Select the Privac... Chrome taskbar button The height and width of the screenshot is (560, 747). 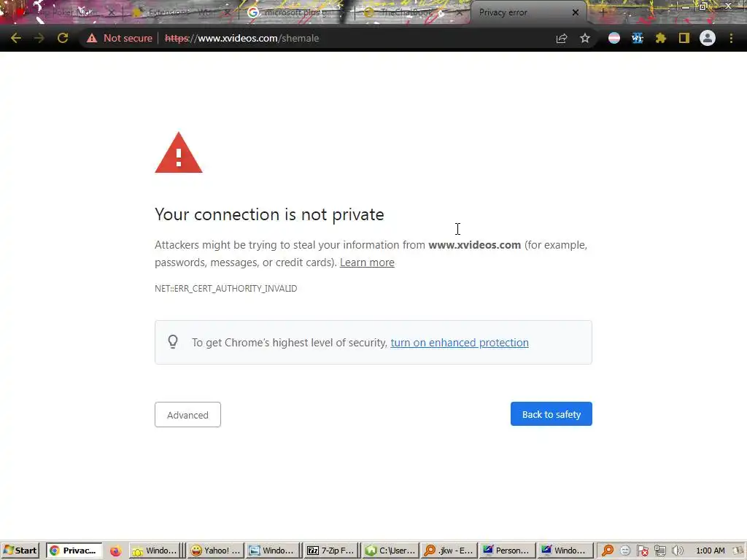coord(74,551)
